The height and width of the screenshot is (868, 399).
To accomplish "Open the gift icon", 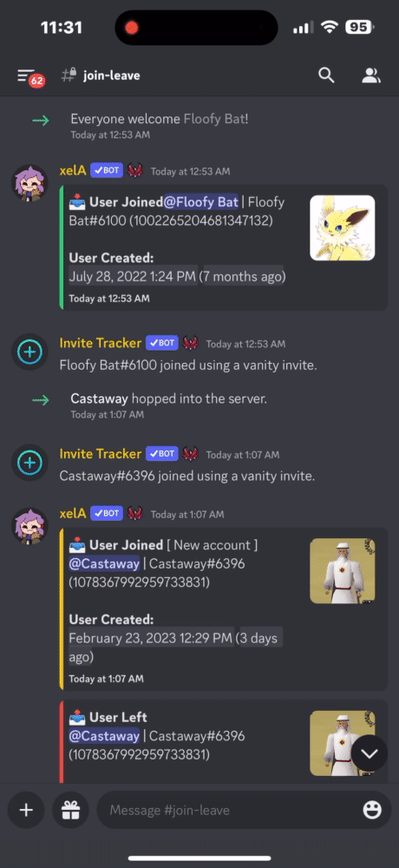I will click(x=70, y=810).
